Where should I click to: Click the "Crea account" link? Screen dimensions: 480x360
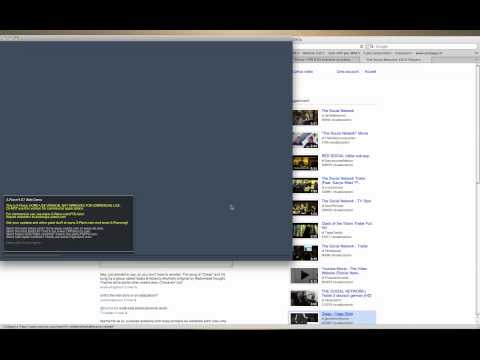(x=348, y=72)
